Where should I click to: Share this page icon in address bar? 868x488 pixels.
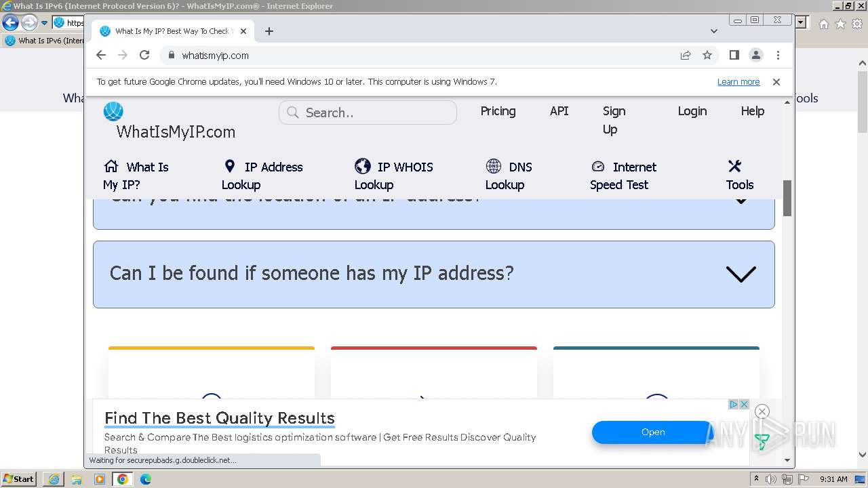coord(686,55)
